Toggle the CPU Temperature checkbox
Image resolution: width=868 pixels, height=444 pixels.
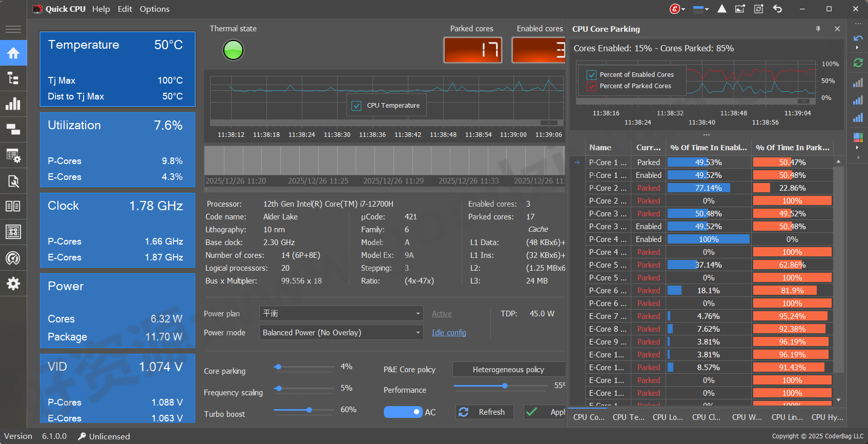point(357,106)
